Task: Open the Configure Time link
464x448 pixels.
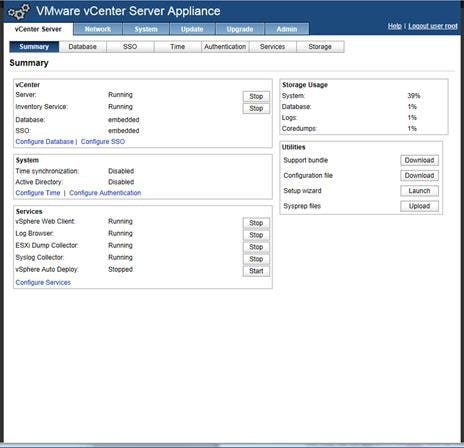Action: tap(38, 193)
